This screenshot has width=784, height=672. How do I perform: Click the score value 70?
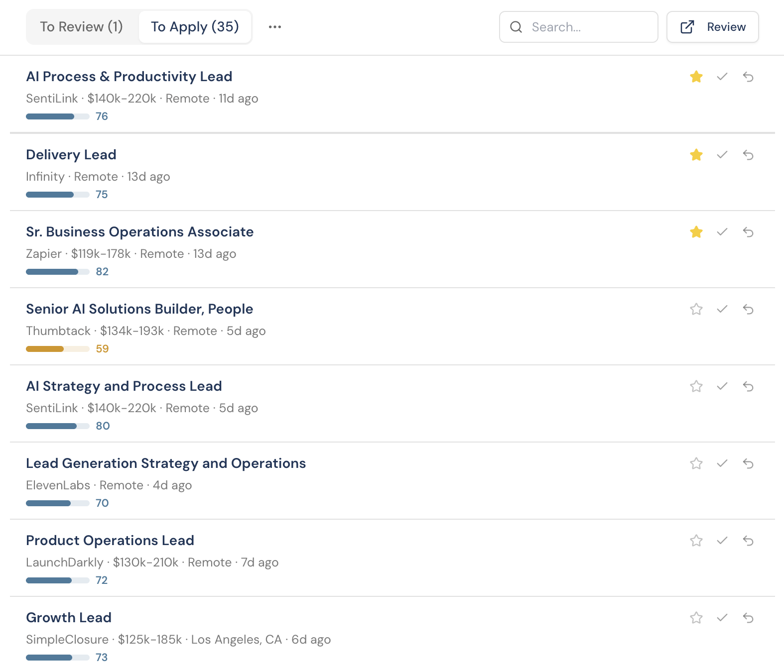pyautogui.click(x=102, y=503)
